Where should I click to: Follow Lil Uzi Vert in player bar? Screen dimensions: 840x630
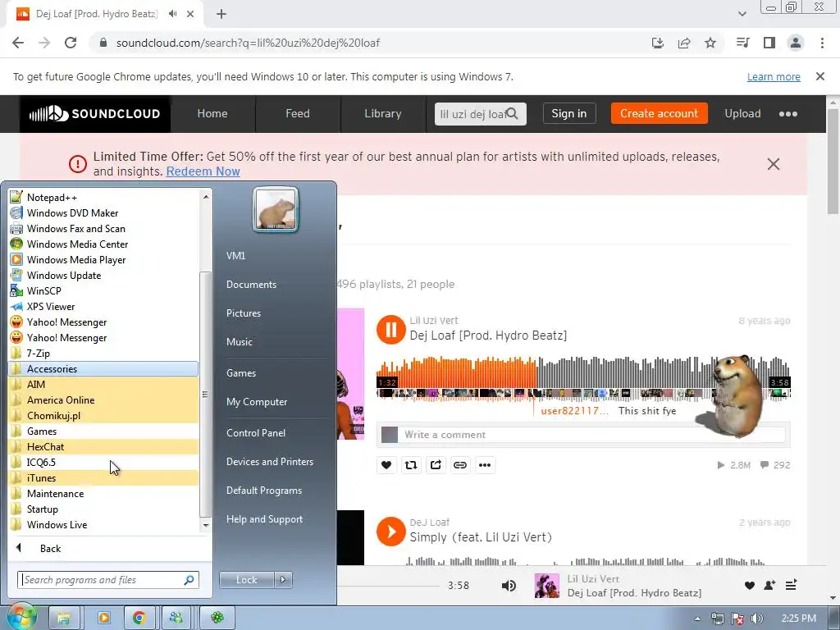click(769, 586)
